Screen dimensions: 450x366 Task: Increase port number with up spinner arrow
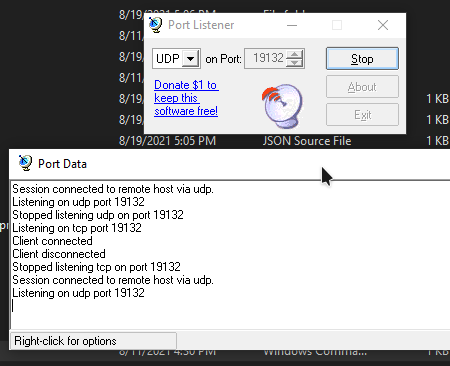tap(295, 54)
